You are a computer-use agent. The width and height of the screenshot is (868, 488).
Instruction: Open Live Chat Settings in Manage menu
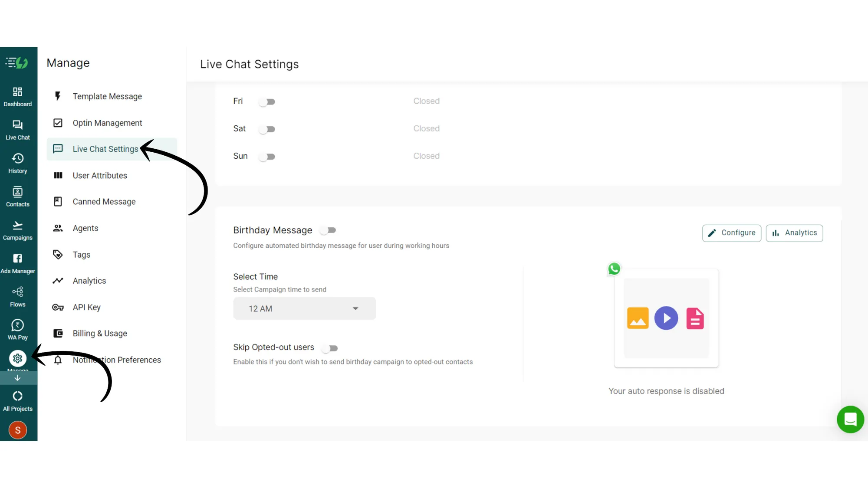pyautogui.click(x=105, y=149)
